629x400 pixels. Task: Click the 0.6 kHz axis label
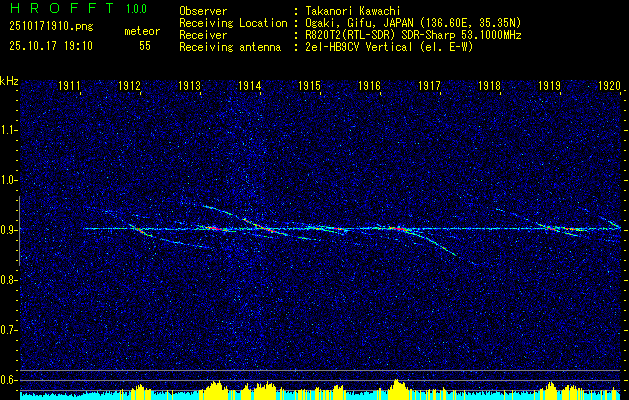click(8, 380)
